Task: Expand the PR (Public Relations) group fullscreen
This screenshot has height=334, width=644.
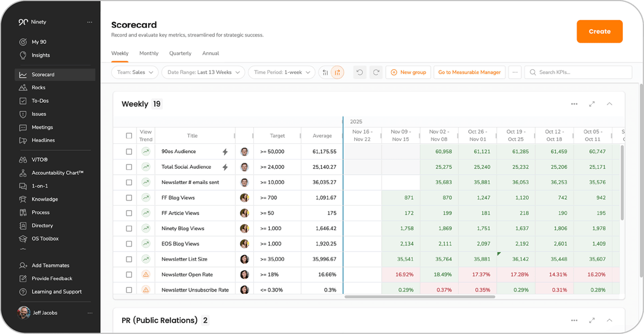Action: (x=592, y=320)
